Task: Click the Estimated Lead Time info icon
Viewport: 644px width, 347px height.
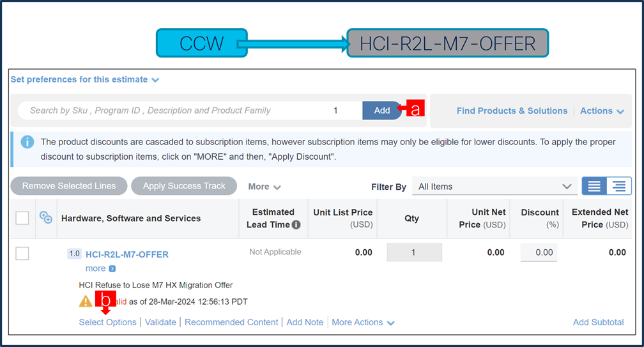Action: coord(296,225)
